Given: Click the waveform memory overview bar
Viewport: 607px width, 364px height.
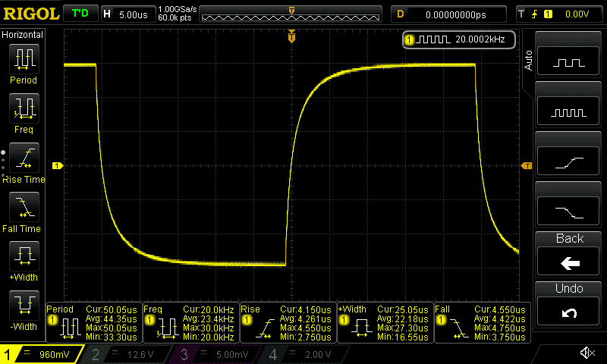Looking at the screenshot, I should click(291, 14).
